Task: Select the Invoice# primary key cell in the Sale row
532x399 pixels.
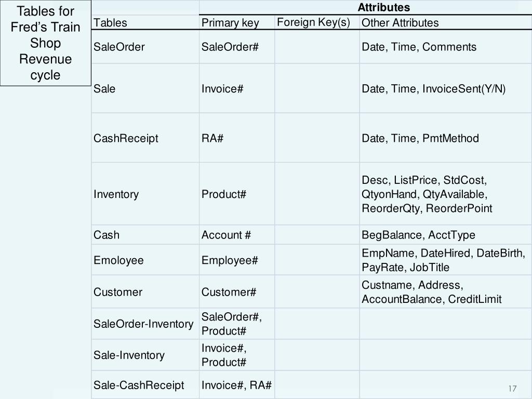Action: click(x=222, y=88)
